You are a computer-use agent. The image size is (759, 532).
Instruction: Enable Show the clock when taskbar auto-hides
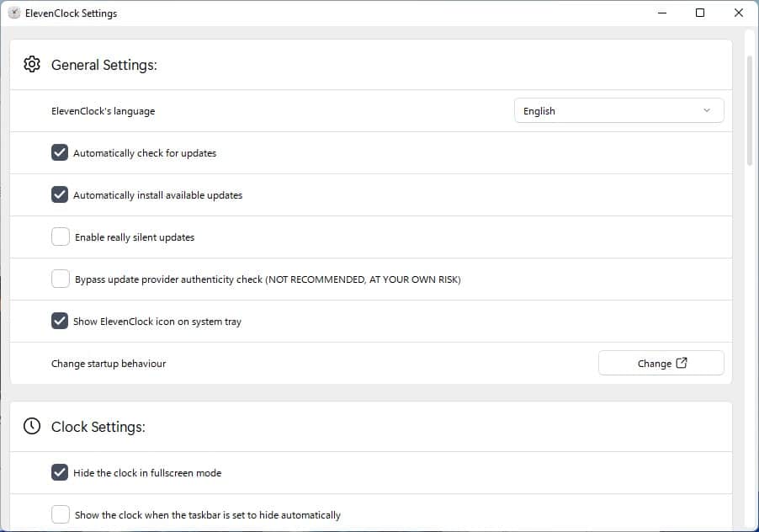coord(61,514)
